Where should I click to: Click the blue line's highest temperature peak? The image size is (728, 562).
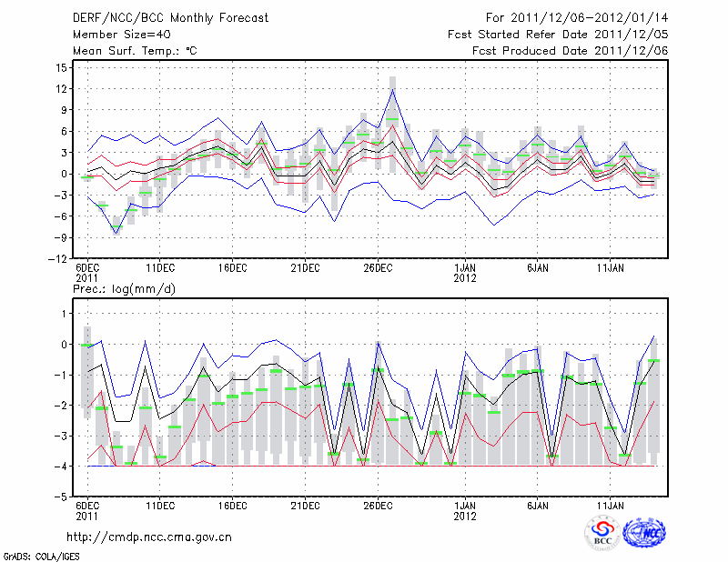pyautogui.click(x=392, y=89)
